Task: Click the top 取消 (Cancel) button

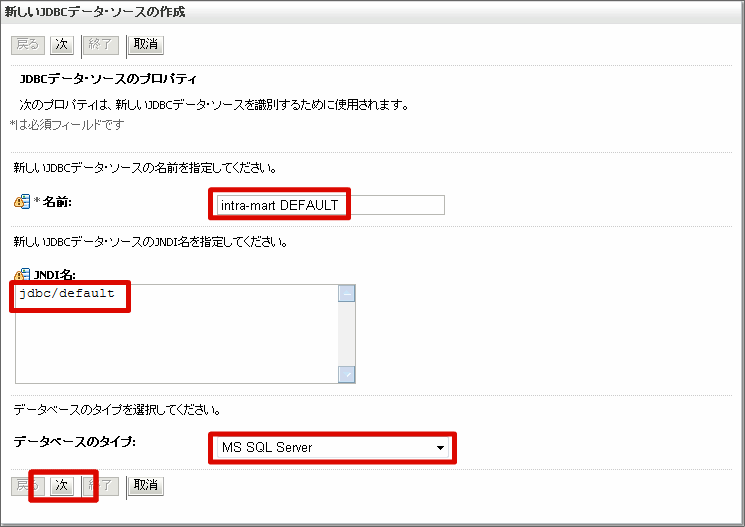Action: click(146, 45)
